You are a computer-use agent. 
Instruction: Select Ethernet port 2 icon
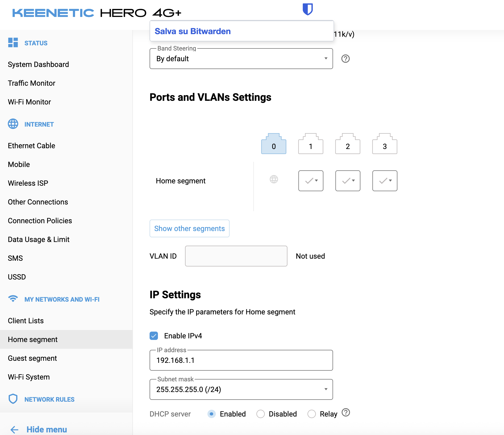[348, 144]
